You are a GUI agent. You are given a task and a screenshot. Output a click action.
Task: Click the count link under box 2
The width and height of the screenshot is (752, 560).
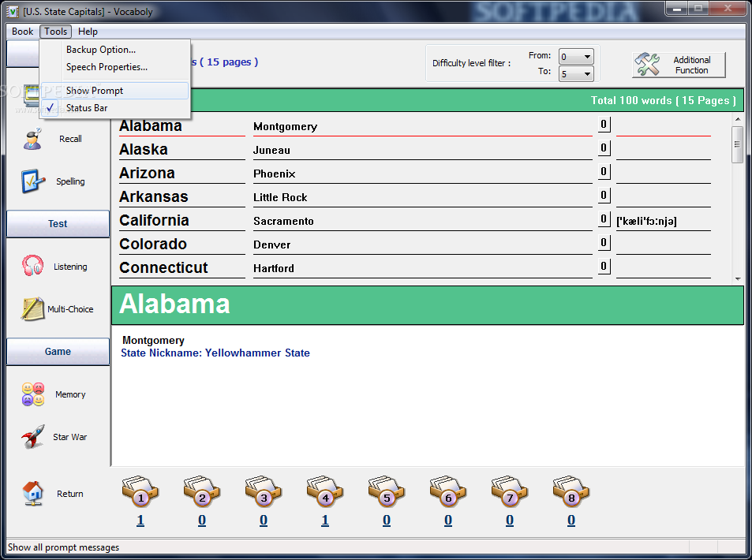(202, 521)
